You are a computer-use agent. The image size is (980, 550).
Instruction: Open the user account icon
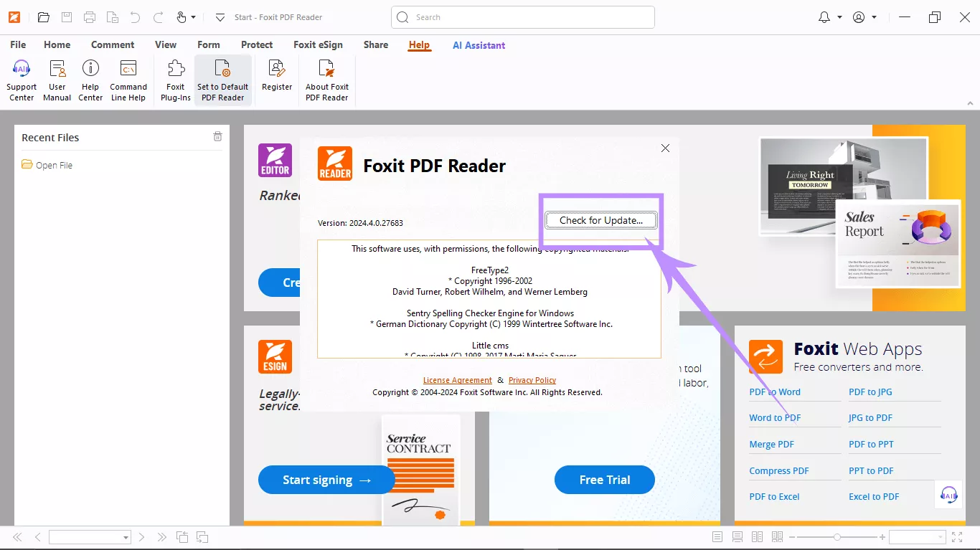(x=859, y=17)
